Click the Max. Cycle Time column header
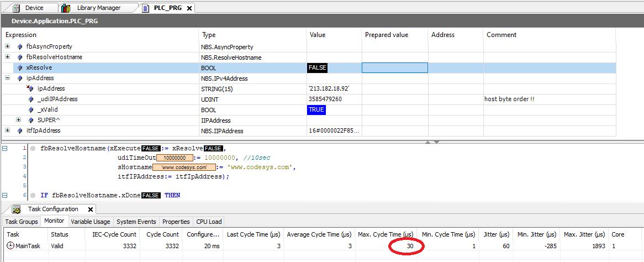 386,234
